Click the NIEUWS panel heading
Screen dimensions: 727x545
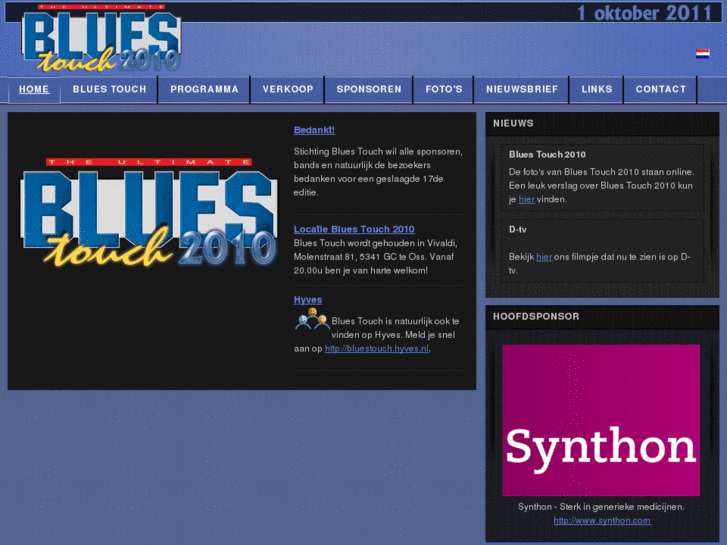point(513,123)
